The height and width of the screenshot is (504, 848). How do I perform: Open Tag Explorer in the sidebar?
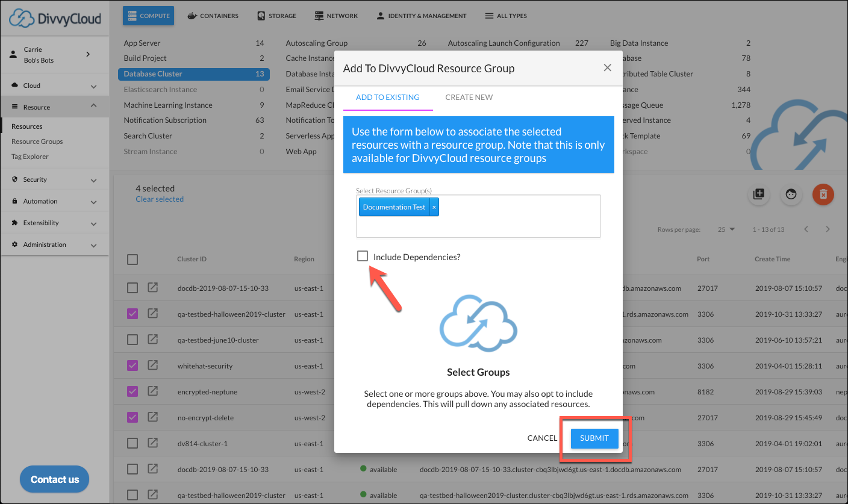tap(30, 157)
